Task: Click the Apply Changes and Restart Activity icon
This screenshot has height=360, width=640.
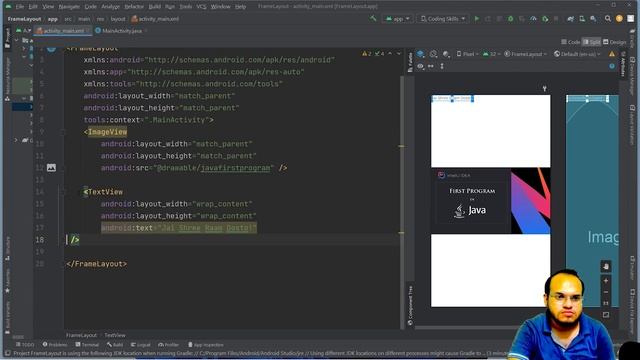Action: pos(488,19)
